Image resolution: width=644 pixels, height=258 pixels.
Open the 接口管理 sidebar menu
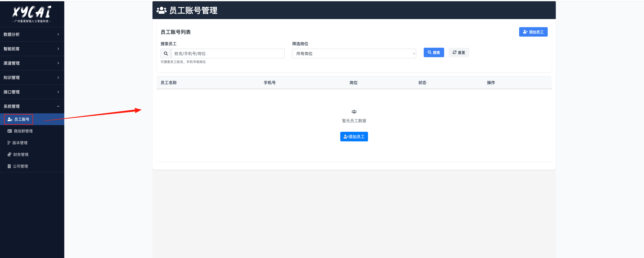32,92
